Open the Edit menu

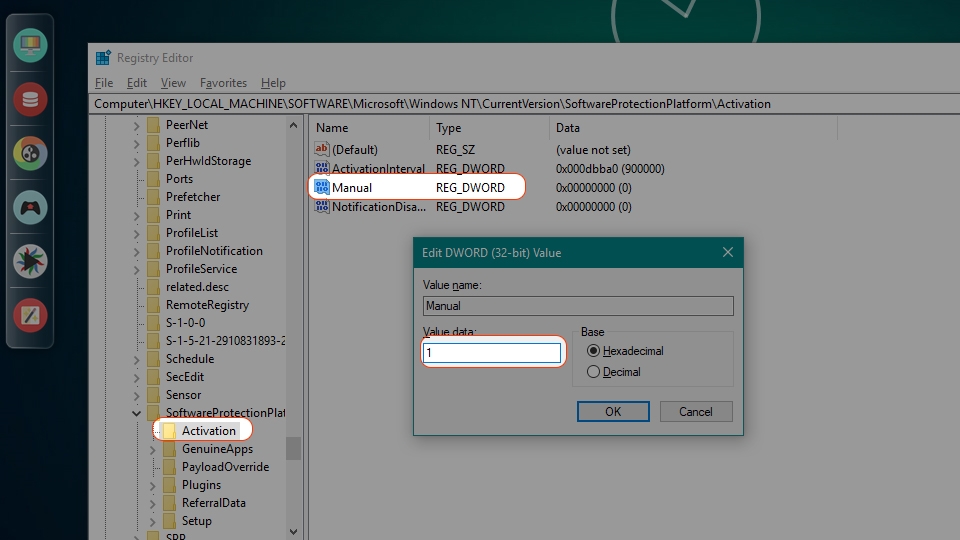pyautogui.click(x=137, y=83)
